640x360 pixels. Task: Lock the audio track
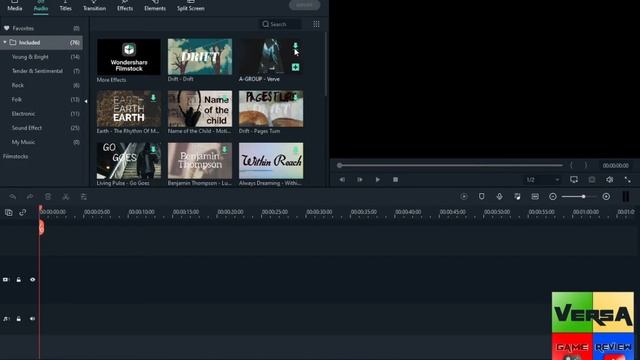pos(19,319)
